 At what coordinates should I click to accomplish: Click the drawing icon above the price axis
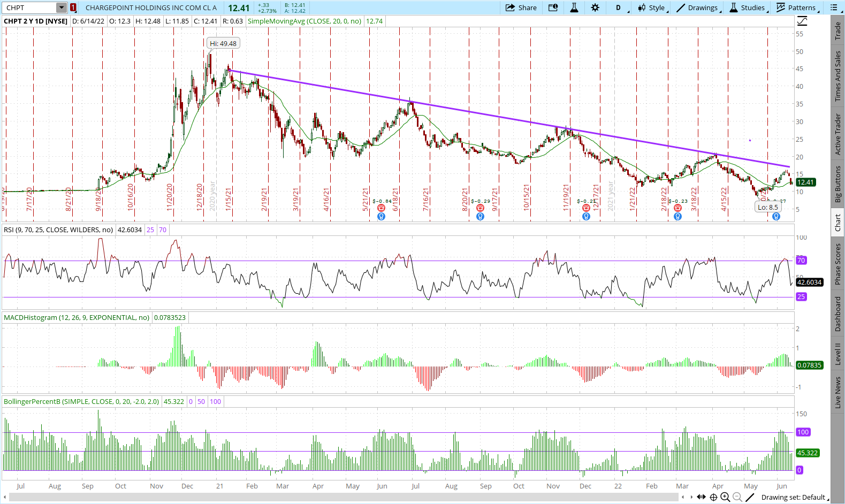[x=802, y=21]
